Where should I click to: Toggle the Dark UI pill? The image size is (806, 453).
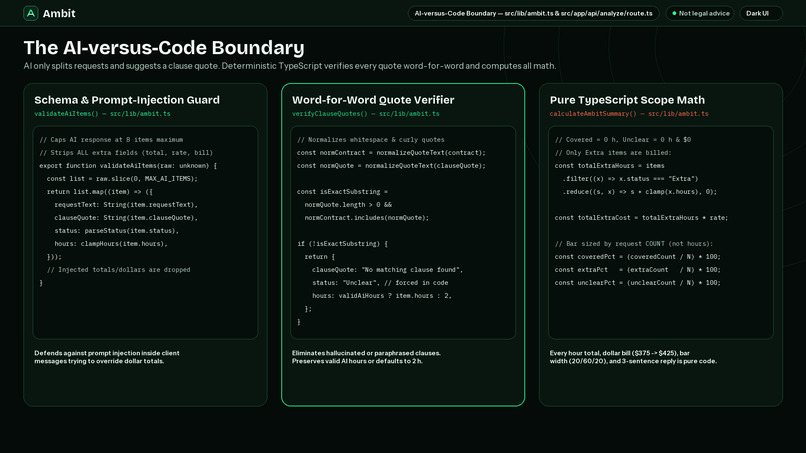761,13
